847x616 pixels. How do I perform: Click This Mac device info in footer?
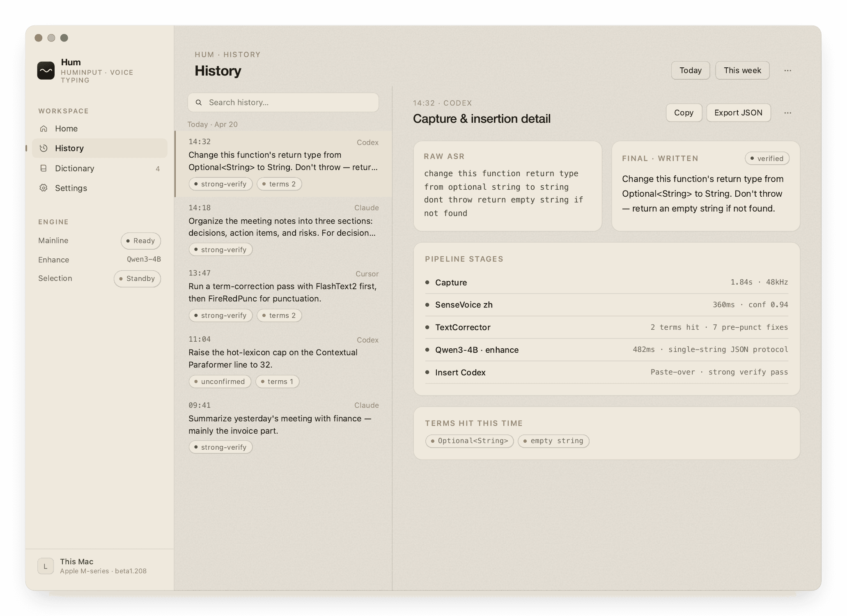click(103, 566)
